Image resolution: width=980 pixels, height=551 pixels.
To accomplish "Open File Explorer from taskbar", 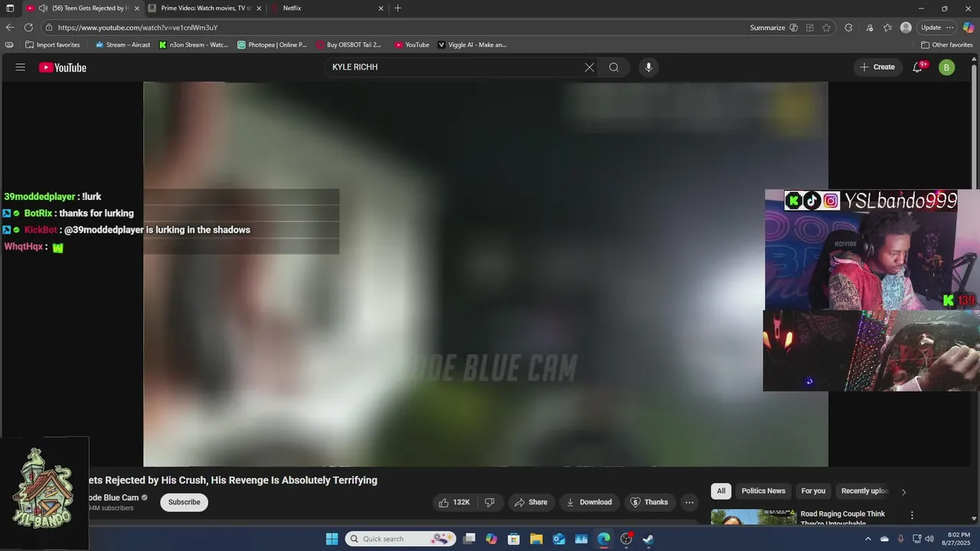I will (536, 539).
